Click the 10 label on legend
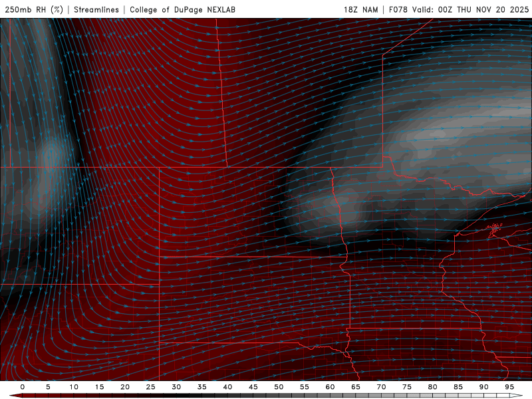Image resolution: width=532 pixels, height=399 pixels. (74, 387)
